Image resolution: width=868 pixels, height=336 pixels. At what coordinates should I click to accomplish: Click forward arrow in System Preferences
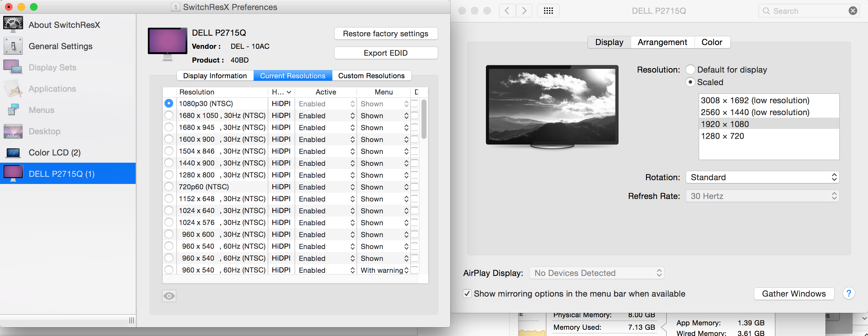(x=524, y=11)
